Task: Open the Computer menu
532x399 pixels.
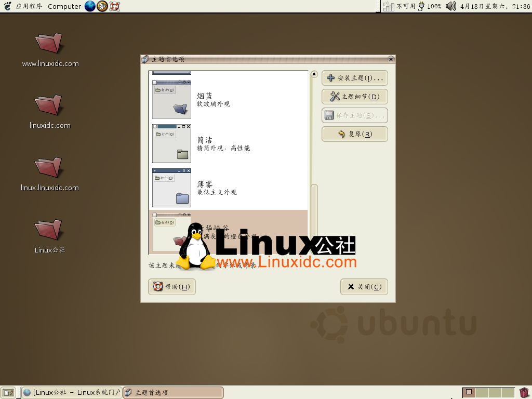Action: tap(64, 7)
